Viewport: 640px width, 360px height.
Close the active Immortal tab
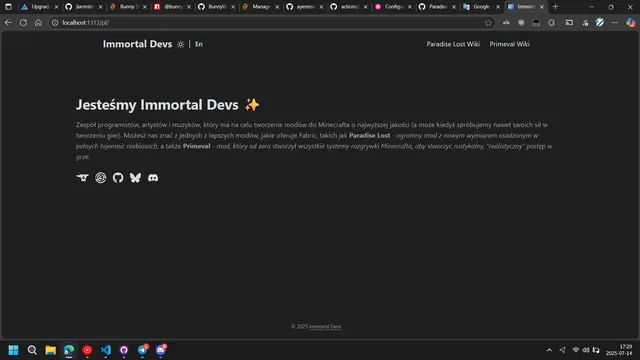click(x=542, y=7)
